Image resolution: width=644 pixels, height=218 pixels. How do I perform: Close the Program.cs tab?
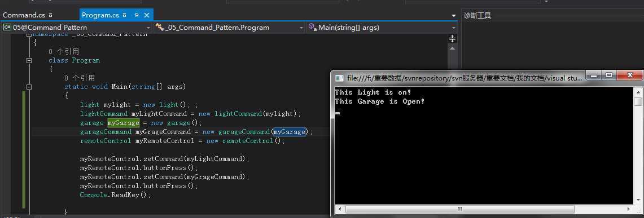(x=146, y=15)
